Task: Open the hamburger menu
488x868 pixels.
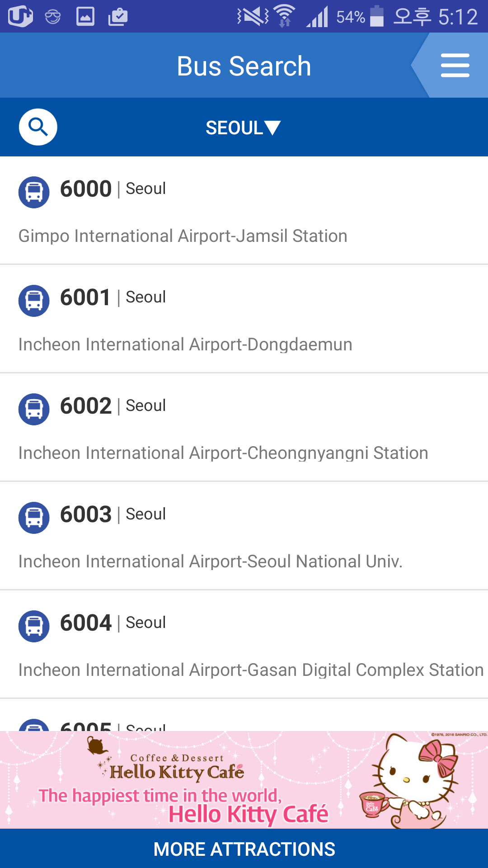Action: [455, 66]
